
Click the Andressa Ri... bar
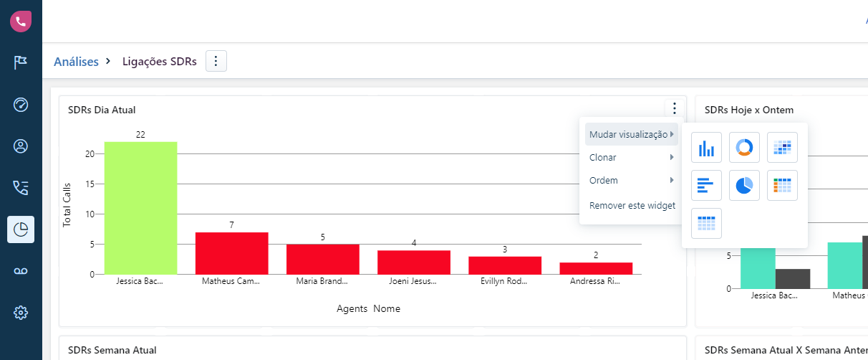pos(596,268)
